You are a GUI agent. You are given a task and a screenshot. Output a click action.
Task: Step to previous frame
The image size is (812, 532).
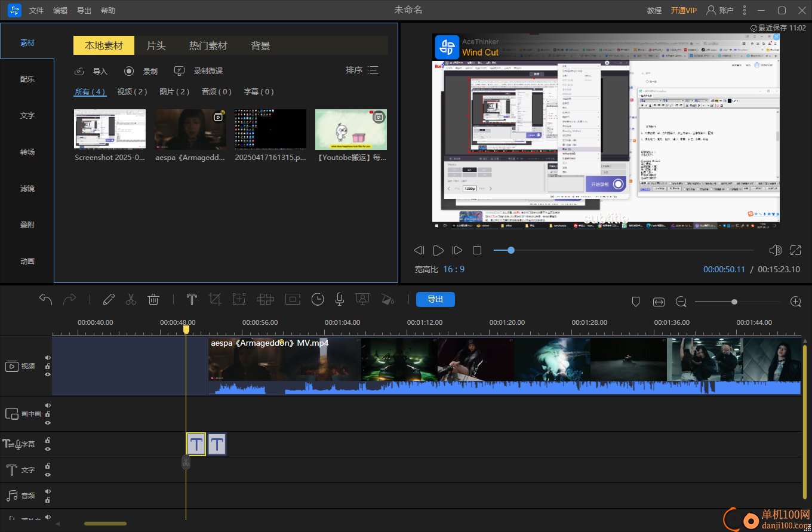pyautogui.click(x=419, y=250)
